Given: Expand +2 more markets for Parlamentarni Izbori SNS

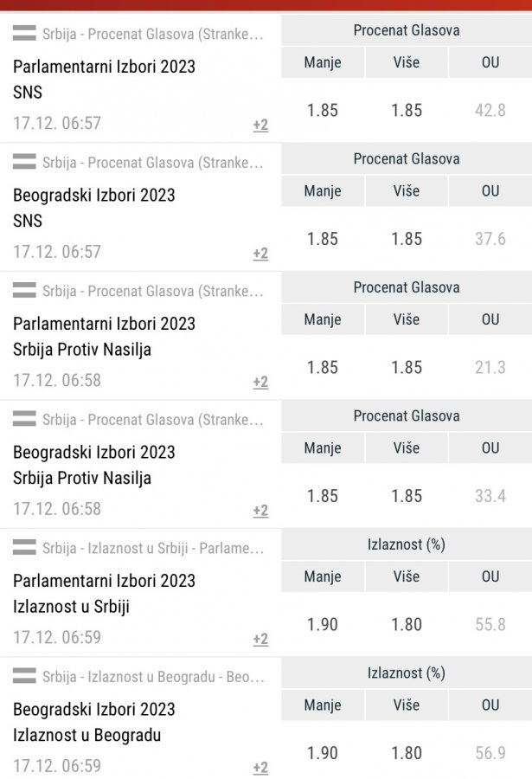Looking at the screenshot, I should (x=260, y=126).
